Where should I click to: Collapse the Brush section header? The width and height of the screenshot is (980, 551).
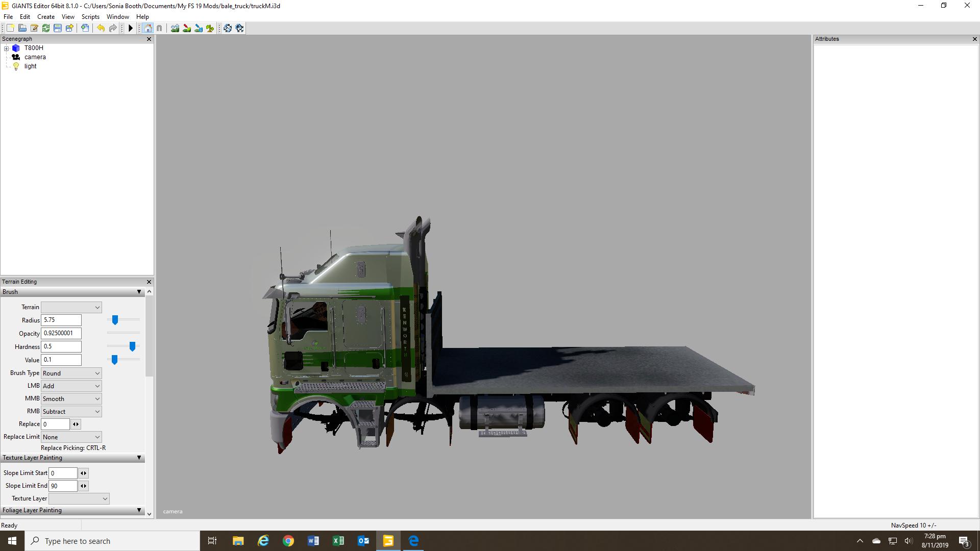139,292
